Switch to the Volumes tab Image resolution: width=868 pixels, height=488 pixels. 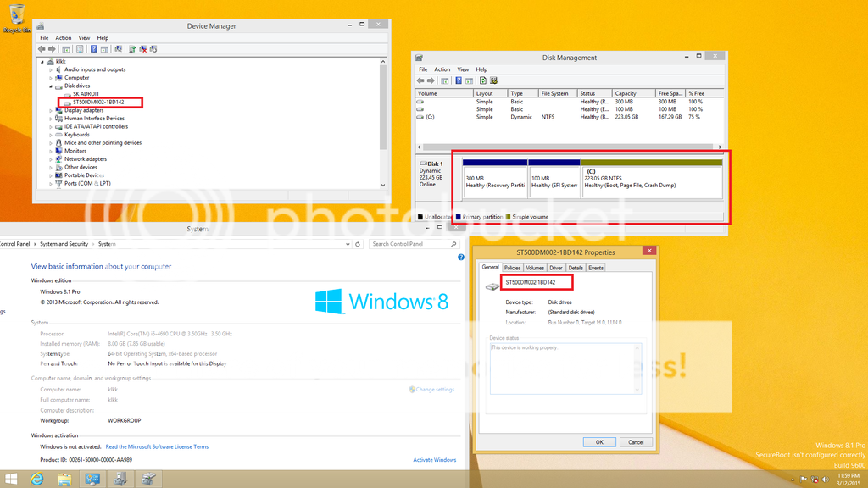535,268
